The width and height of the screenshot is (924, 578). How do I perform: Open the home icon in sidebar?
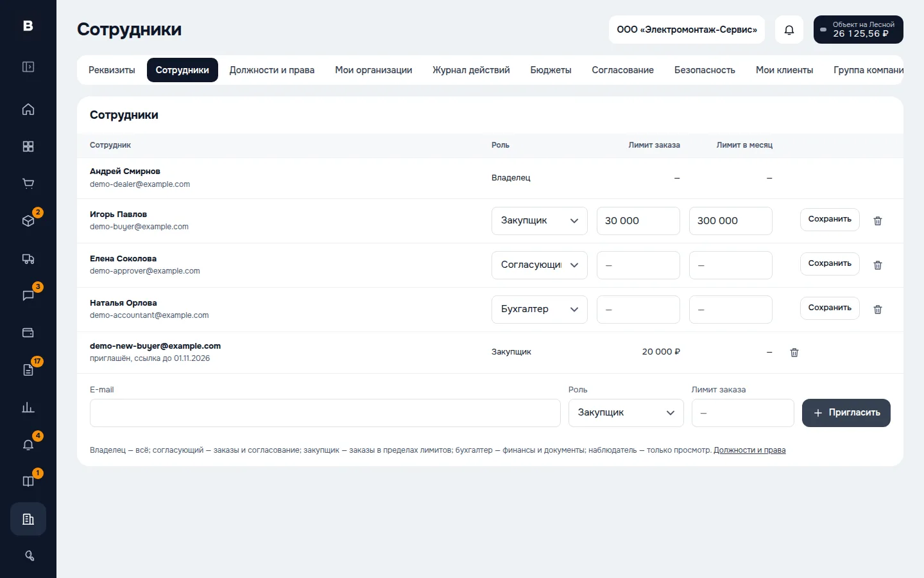[28, 109]
